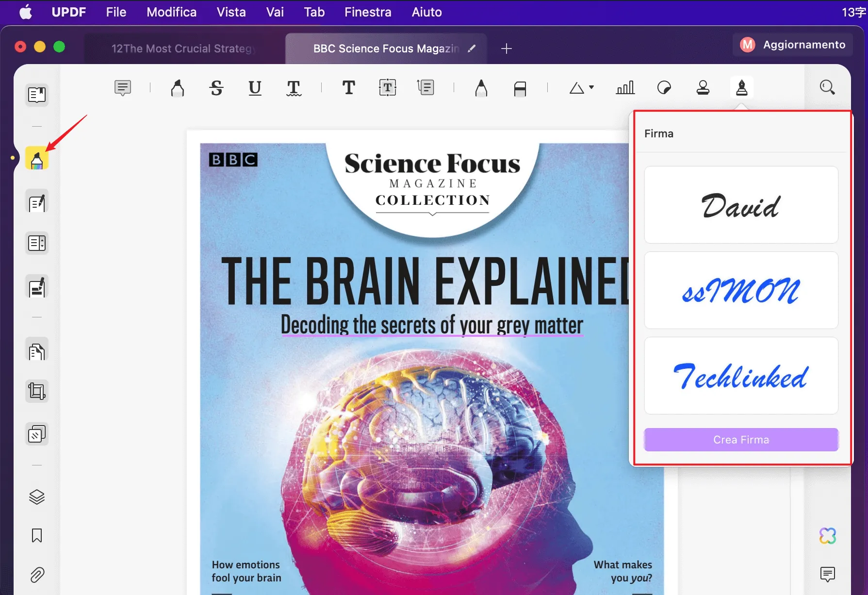
Task: Open the Vista menu
Action: (x=231, y=12)
